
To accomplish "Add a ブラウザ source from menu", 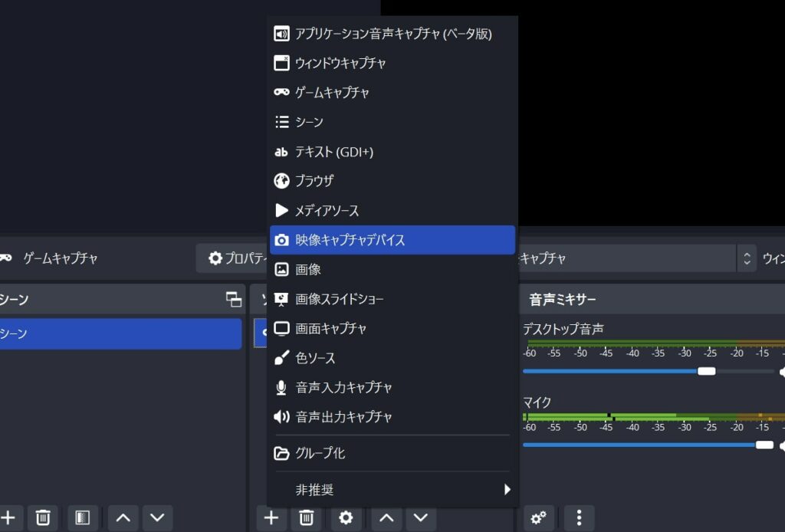I will point(392,181).
